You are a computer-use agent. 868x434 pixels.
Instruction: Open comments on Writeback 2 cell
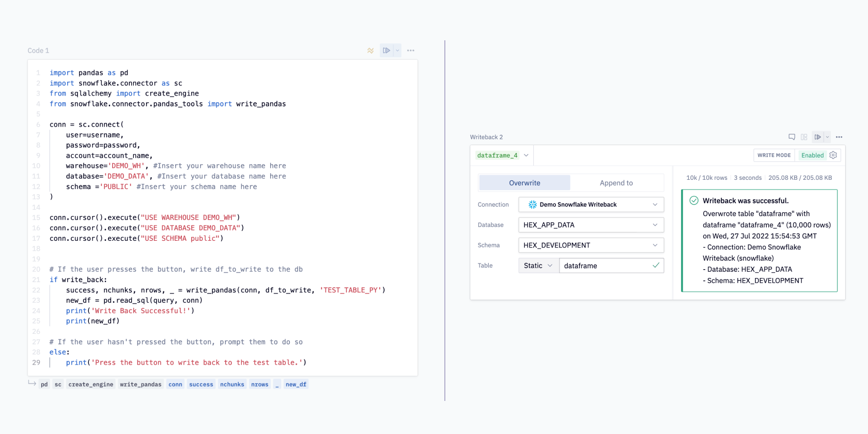click(x=792, y=137)
